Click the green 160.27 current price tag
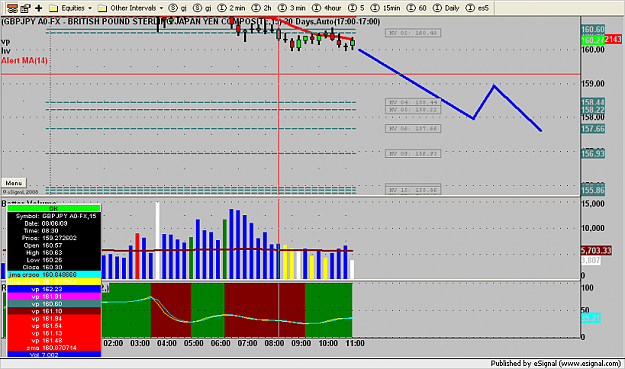This screenshot has height=369, width=625. pyautogui.click(x=593, y=39)
